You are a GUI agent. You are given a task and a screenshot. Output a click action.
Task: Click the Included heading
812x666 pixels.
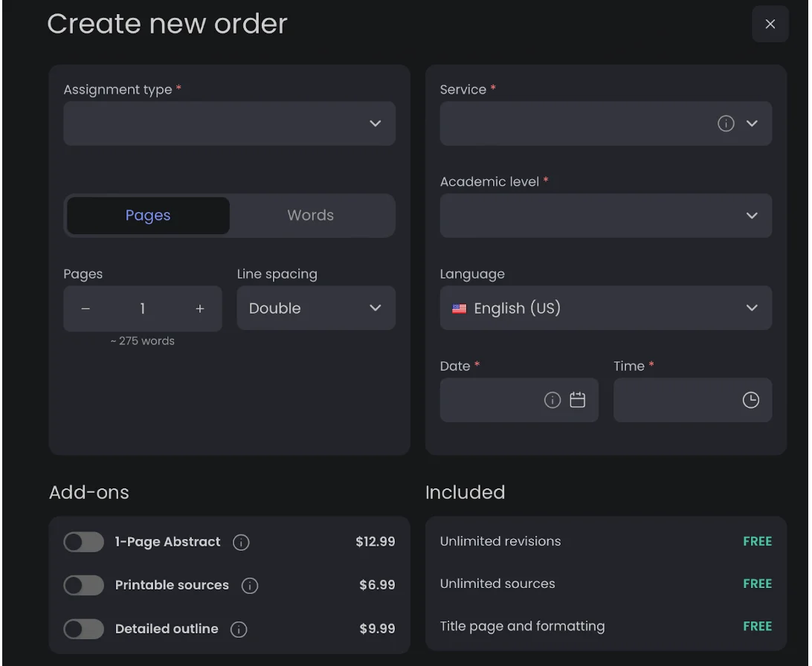coord(465,492)
